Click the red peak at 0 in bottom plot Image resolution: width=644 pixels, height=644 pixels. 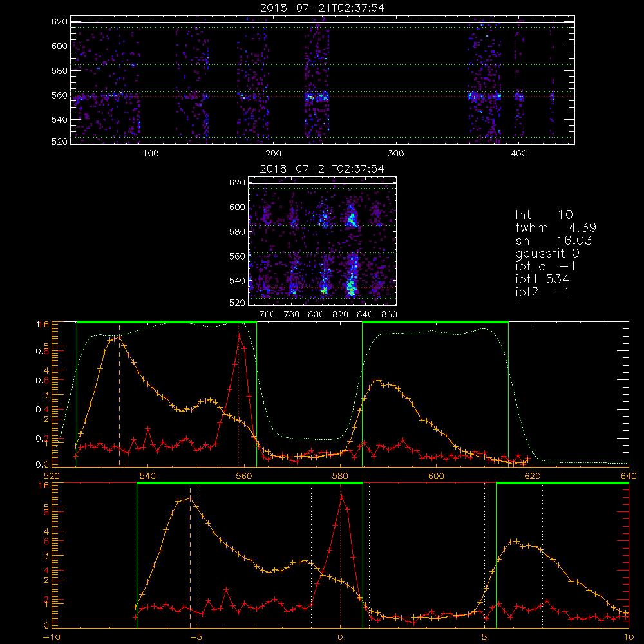(341, 497)
